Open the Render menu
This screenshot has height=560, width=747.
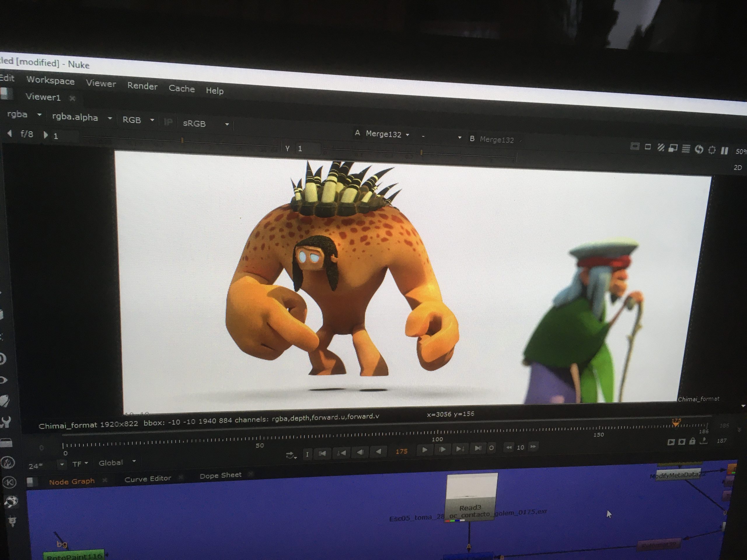(142, 86)
